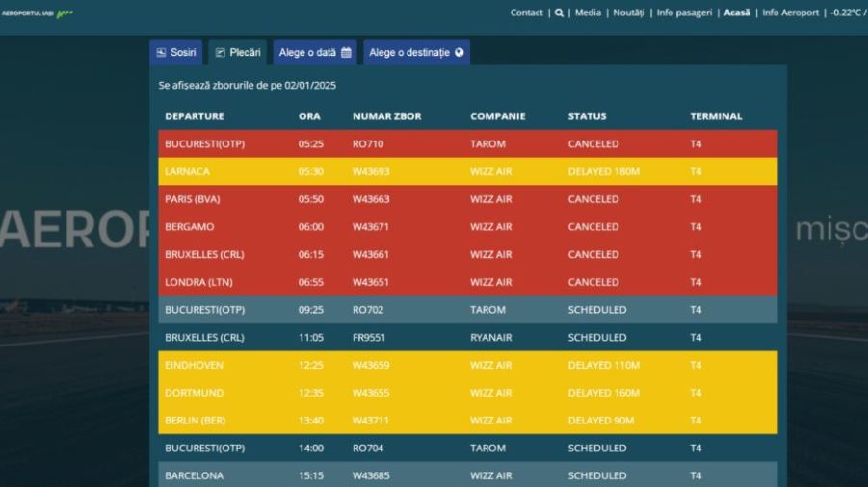Click the DELAYED 90M status
Viewport: 868px width, 487px height.
601,421
